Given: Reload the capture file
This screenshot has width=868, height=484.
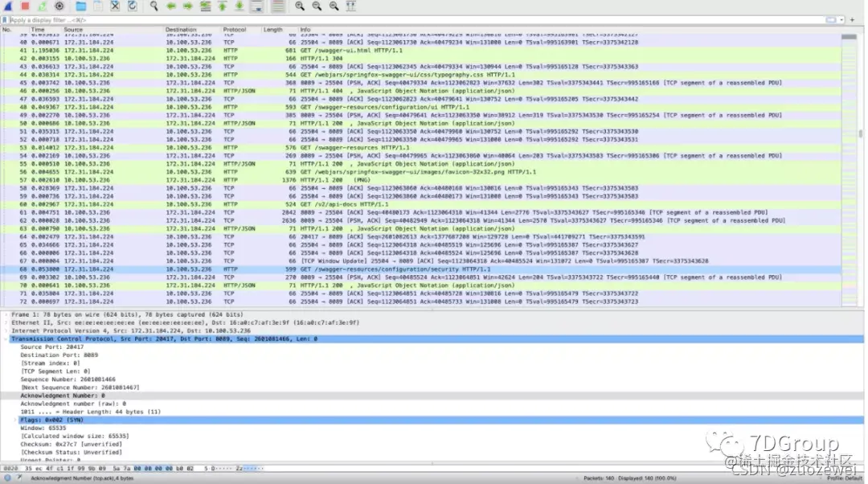Looking at the screenshot, I should pyautogui.click(x=133, y=6).
